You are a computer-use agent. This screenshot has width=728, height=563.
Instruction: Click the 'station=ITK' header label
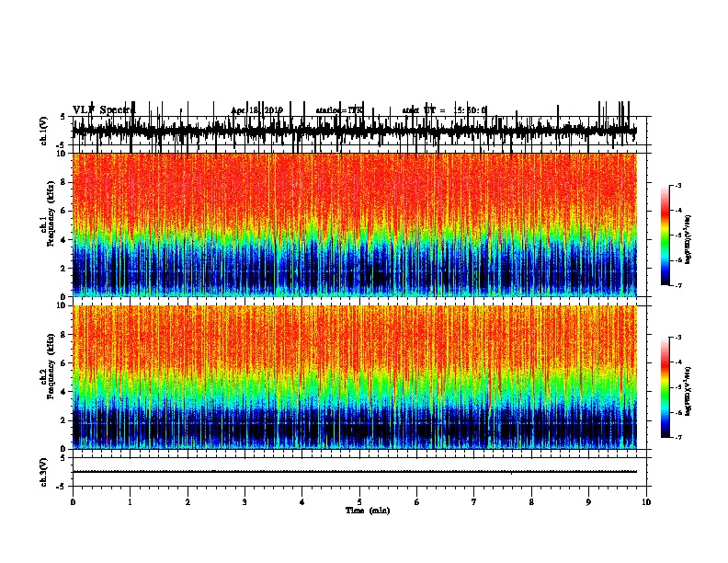tap(339, 110)
